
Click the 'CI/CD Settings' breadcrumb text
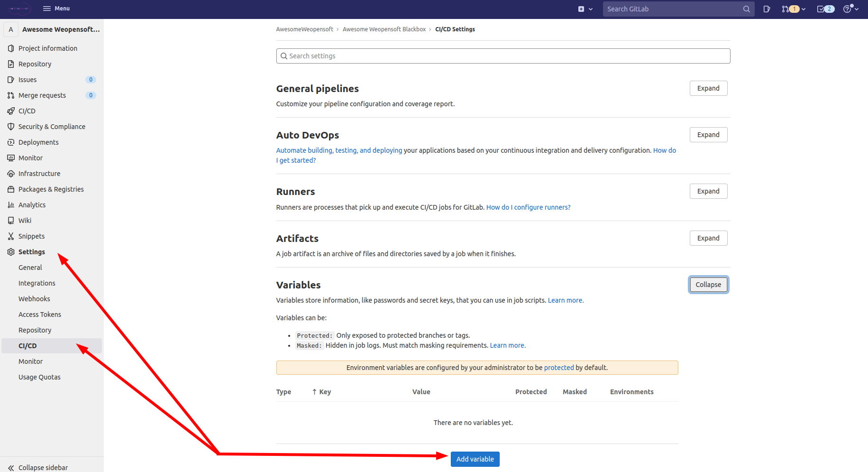455,29
